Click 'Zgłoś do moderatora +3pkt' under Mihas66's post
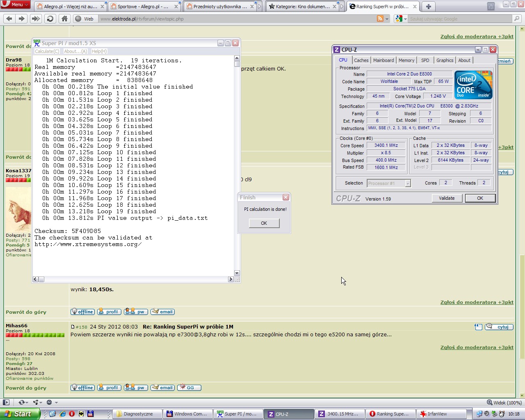The image size is (525, 420). 477,347
